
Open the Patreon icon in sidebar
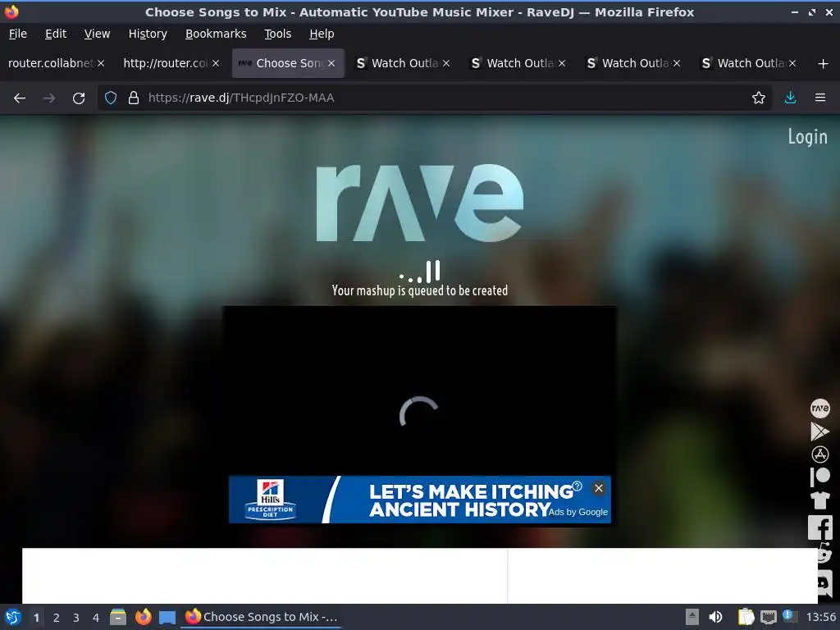819,477
